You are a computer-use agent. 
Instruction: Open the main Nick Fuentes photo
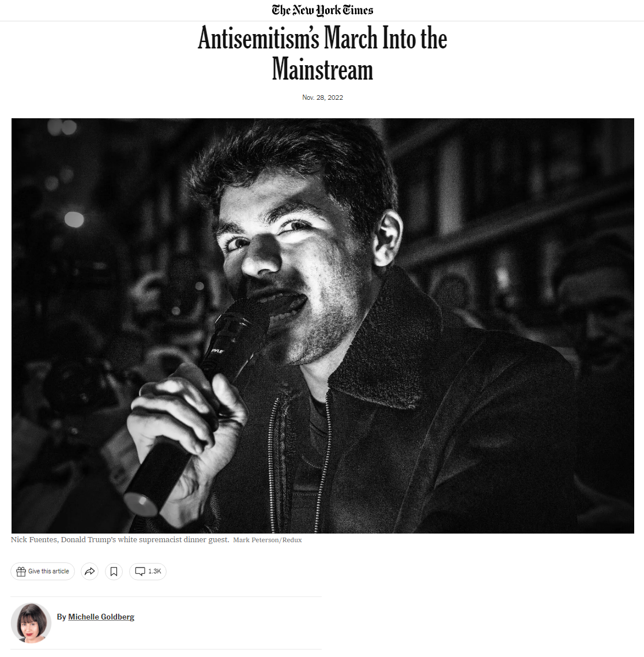pos(322,325)
